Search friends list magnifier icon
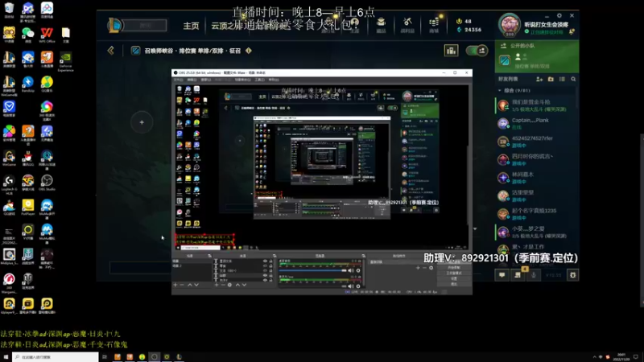Image resolution: width=644 pixels, height=362 pixels. [573, 79]
